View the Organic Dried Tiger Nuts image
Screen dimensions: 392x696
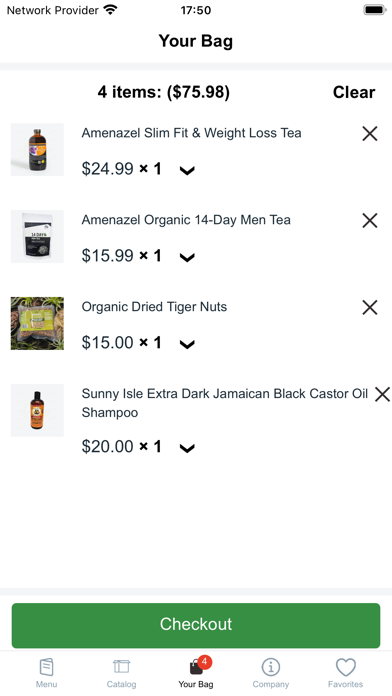click(x=37, y=324)
